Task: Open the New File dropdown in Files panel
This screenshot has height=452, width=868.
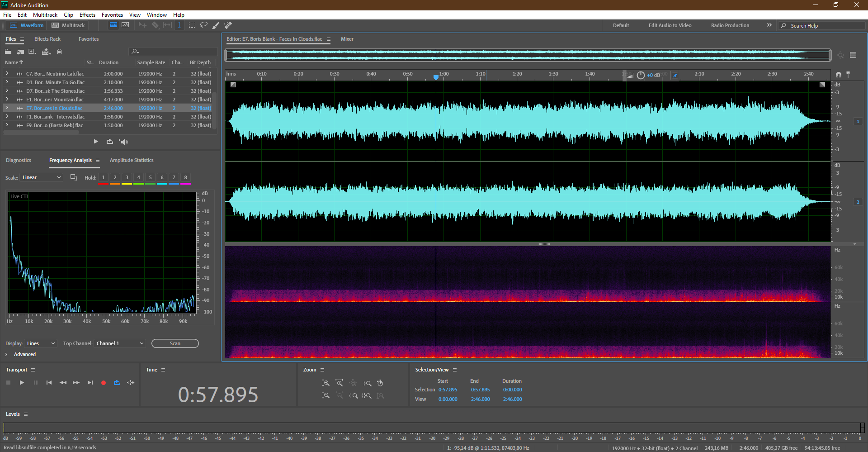Action: pos(33,52)
